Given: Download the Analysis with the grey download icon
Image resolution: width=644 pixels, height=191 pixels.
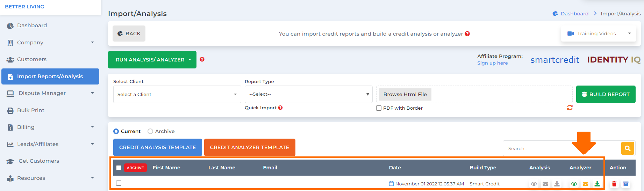Looking at the screenshot, I should 557,184.
